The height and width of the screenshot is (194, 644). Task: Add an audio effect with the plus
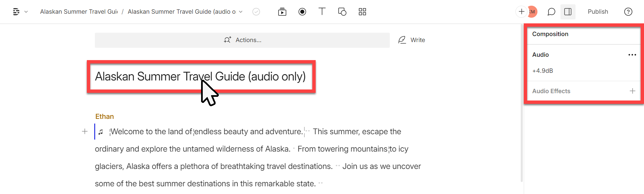pyautogui.click(x=633, y=91)
